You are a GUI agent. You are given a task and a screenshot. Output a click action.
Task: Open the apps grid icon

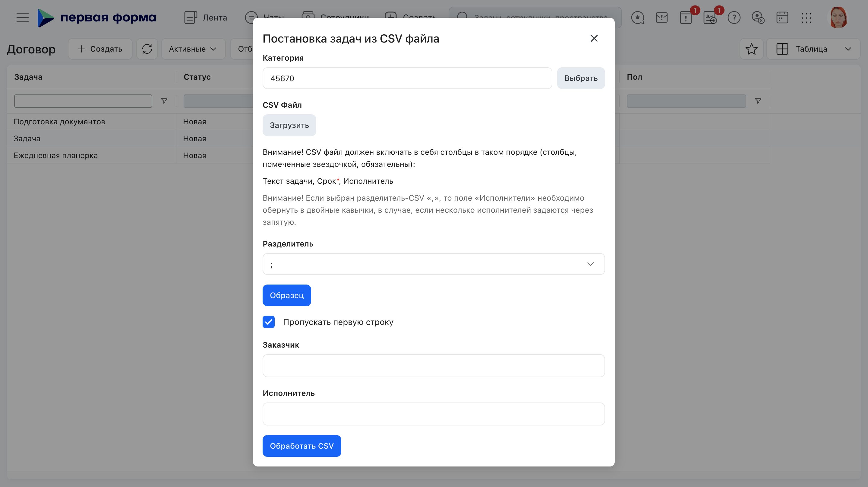click(806, 18)
